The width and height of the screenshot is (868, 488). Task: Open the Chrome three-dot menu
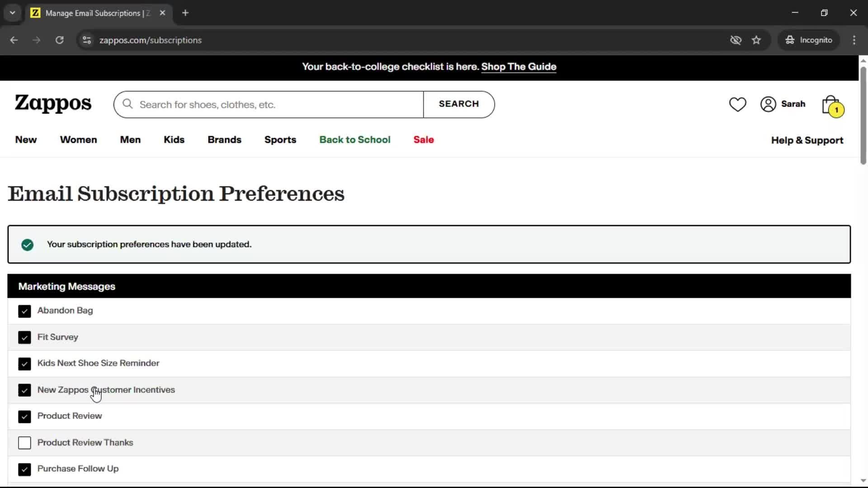click(854, 40)
